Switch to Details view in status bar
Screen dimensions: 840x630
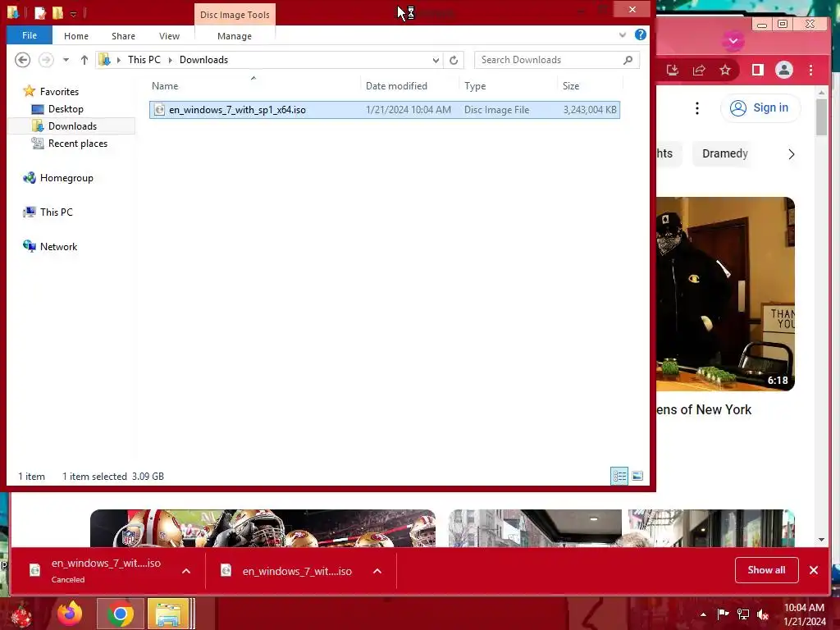619,476
